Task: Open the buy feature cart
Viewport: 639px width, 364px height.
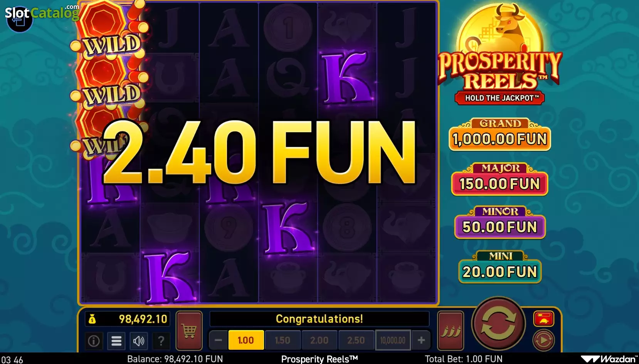Action: (x=189, y=330)
